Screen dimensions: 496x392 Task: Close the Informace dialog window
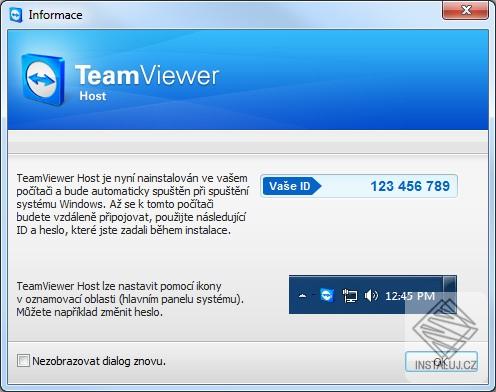coord(465,10)
